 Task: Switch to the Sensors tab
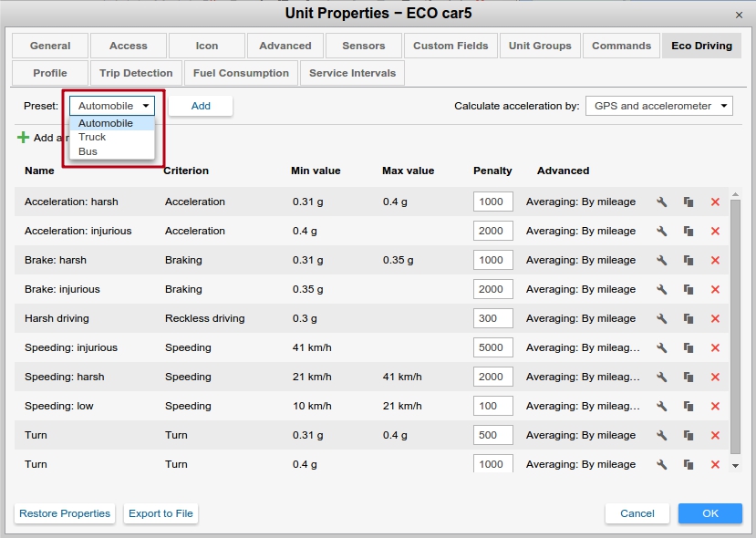[x=364, y=46]
